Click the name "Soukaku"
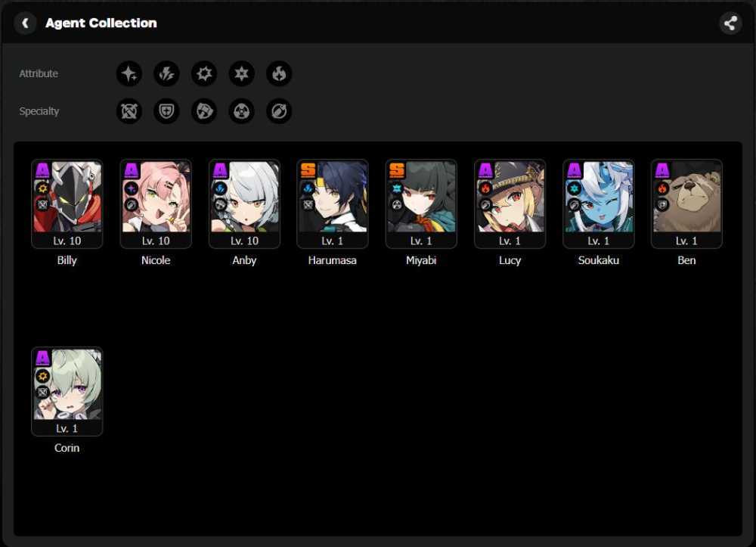 tap(599, 260)
